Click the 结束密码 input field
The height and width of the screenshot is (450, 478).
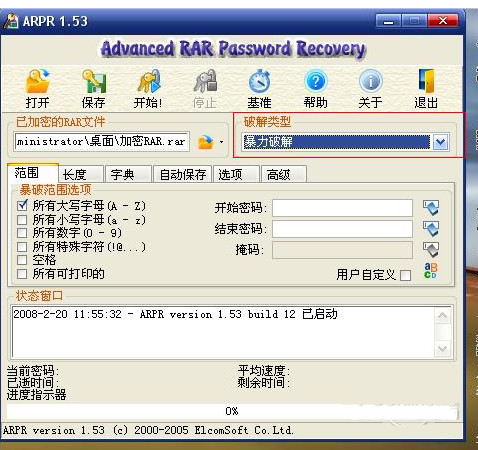343,229
